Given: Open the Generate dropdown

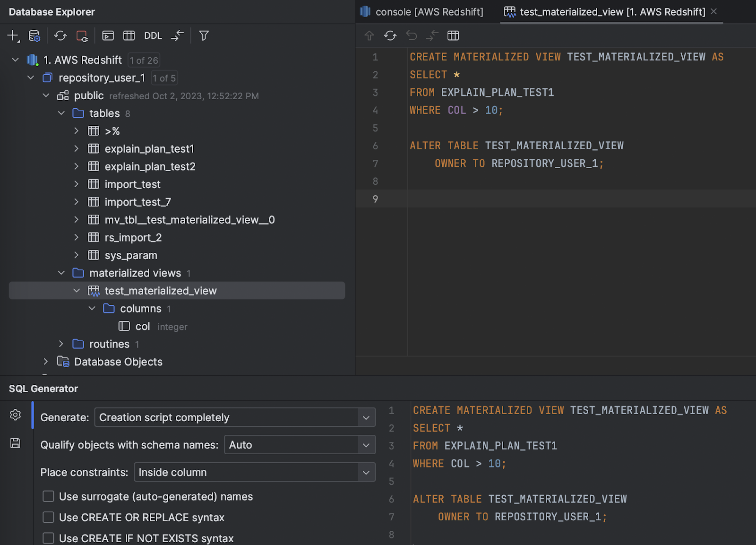Looking at the screenshot, I should coord(234,417).
